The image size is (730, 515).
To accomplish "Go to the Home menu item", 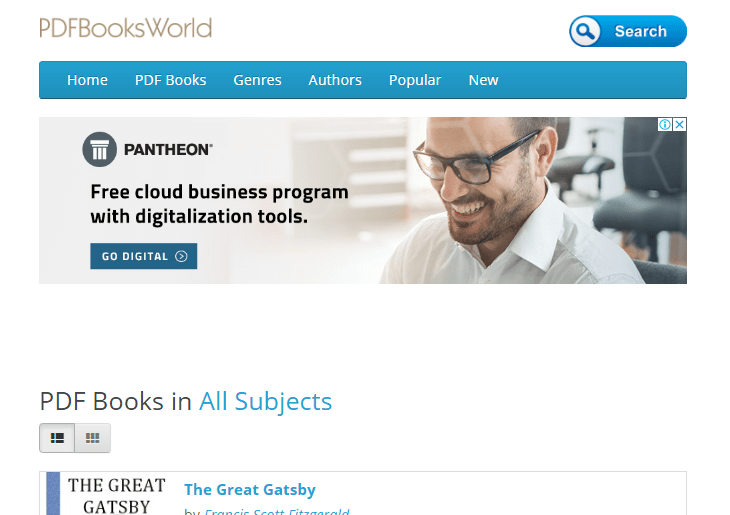I will click(88, 80).
